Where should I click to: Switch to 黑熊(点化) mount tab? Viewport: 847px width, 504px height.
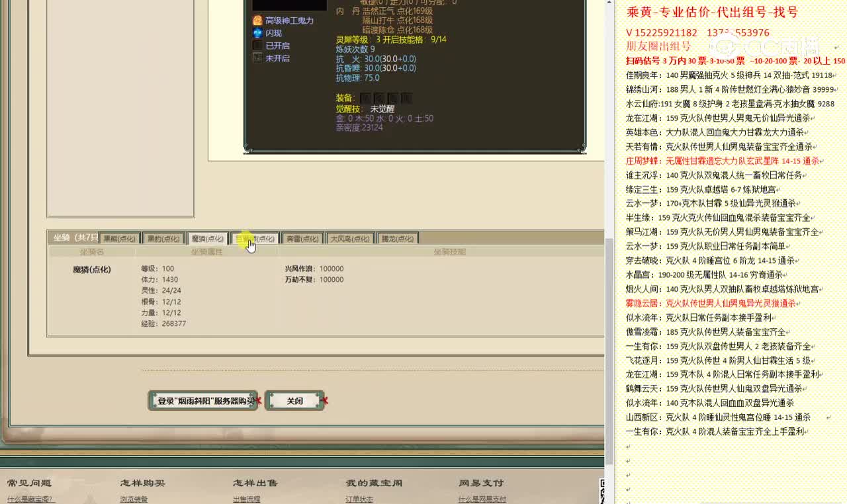118,239
